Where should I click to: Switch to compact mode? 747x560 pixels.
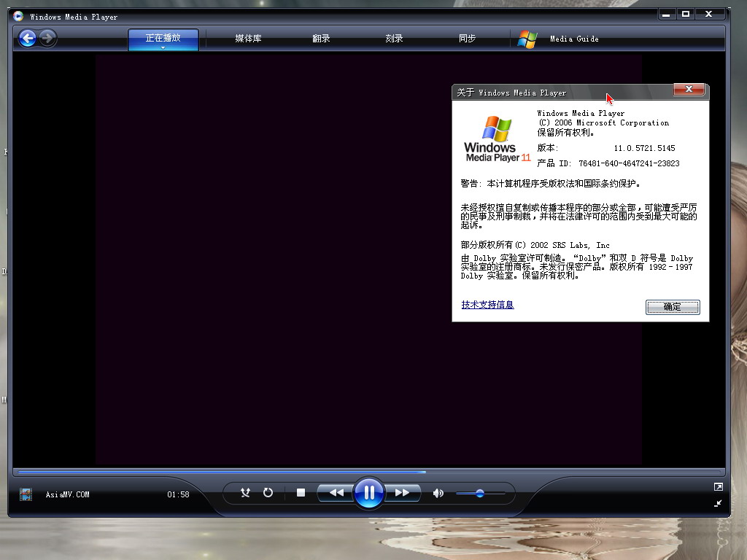[x=718, y=503]
